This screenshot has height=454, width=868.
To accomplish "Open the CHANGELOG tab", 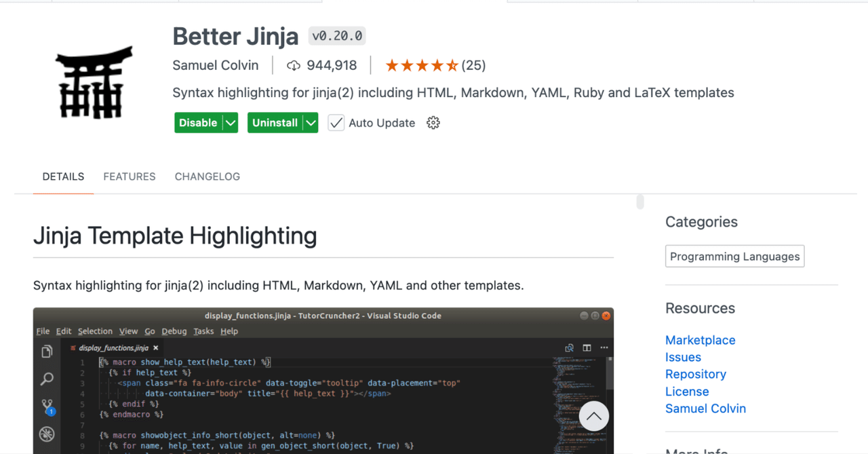I will pos(207,176).
